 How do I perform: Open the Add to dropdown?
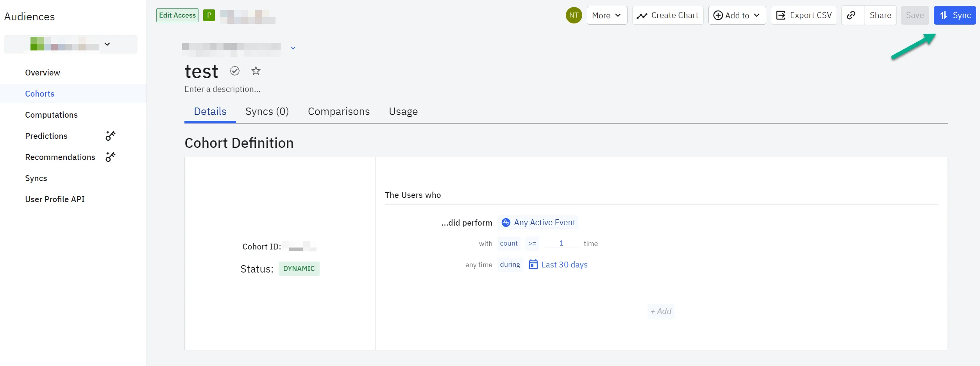pyautogui.click(x=737, y=15)
